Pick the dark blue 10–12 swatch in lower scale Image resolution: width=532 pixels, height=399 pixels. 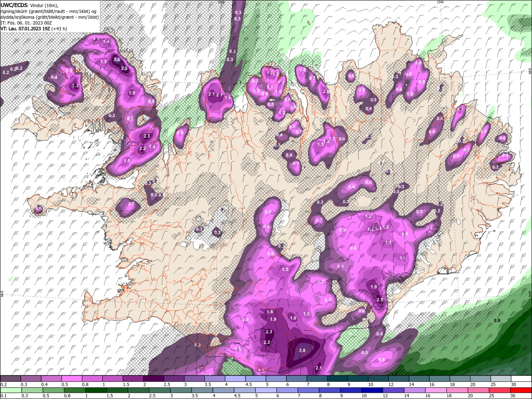pyautogui.click(x=372, y=390)
